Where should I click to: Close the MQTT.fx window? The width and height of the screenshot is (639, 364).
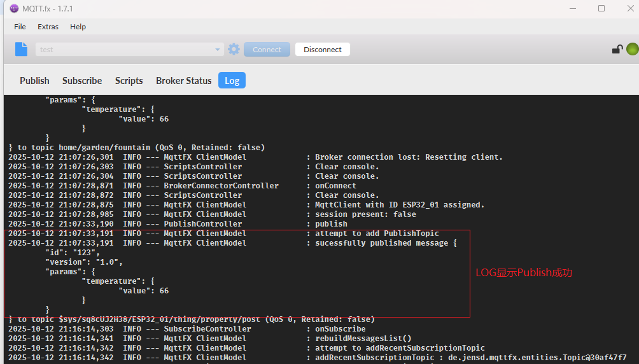point(630,8)
